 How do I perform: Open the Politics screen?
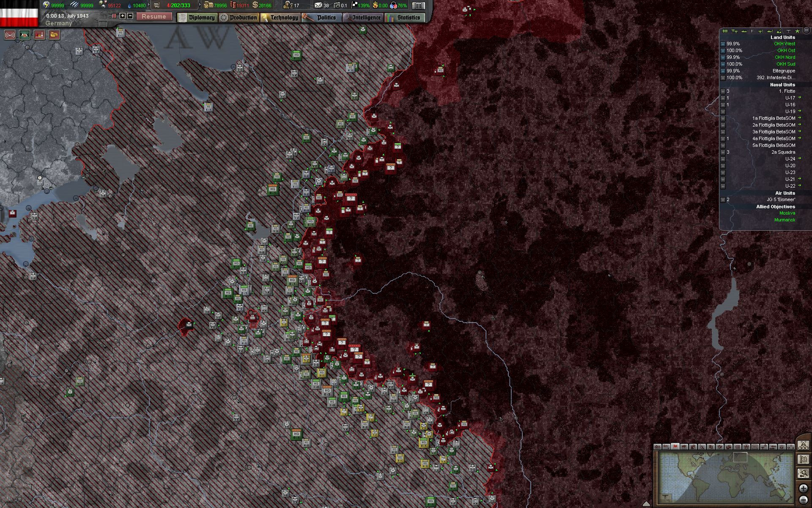tap(321, 17)
